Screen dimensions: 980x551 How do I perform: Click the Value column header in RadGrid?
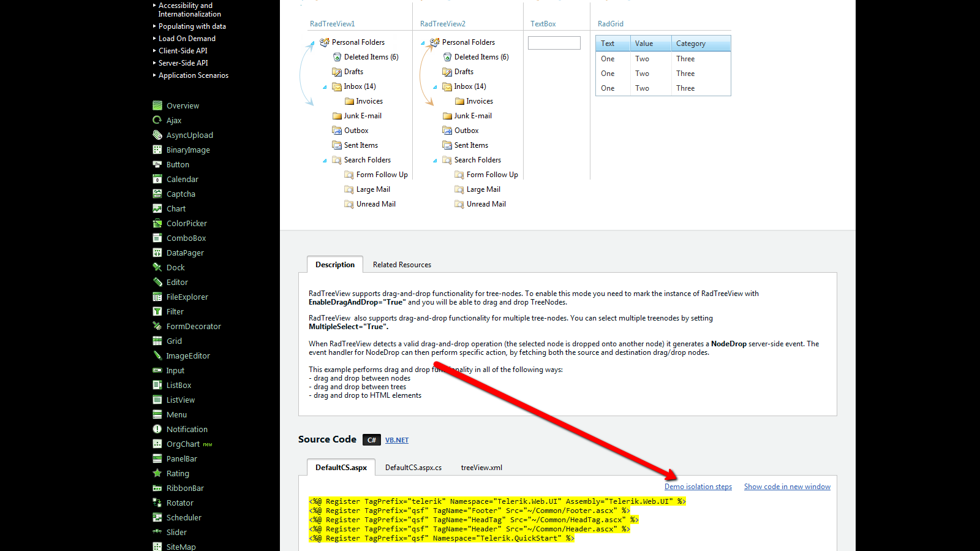[x=650, y=44]
